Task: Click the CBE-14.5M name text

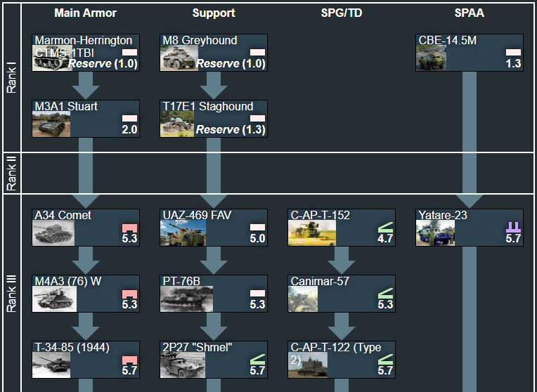Action: click(447, 41)
